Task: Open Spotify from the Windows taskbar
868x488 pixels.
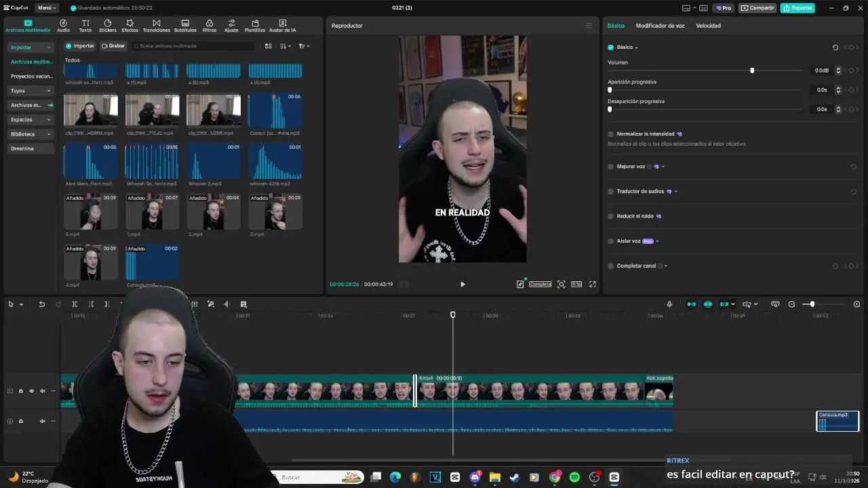Action: [574, 477]
